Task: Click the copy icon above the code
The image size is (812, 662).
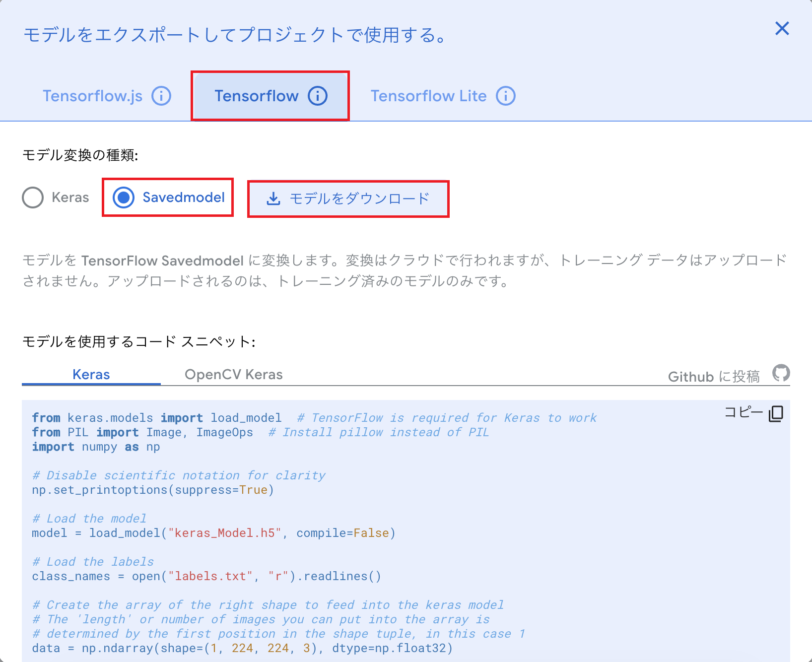Action: [x=776, y=413]
